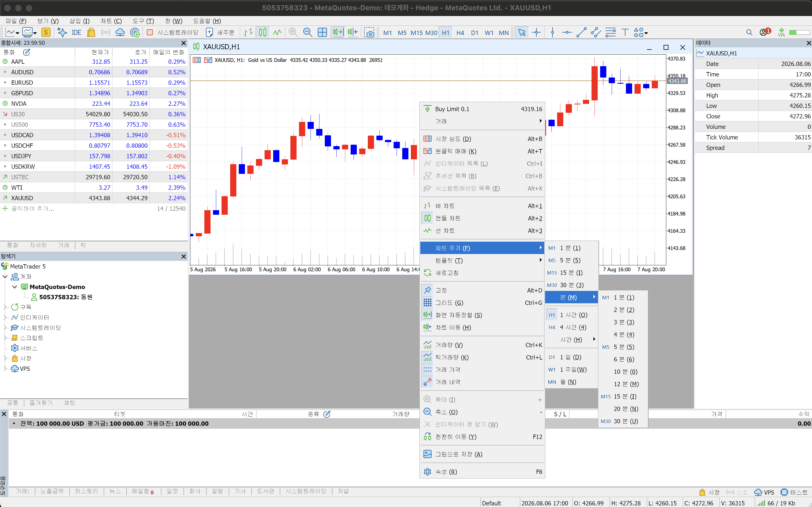Toggle chart shift in toolbar
Screen dimensions: 812x507
click(x=353, y=33)
